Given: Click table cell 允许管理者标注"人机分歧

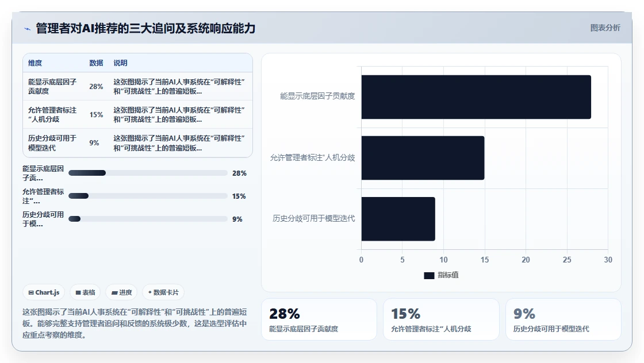Looking at the screenshot, I should [52, 115].
